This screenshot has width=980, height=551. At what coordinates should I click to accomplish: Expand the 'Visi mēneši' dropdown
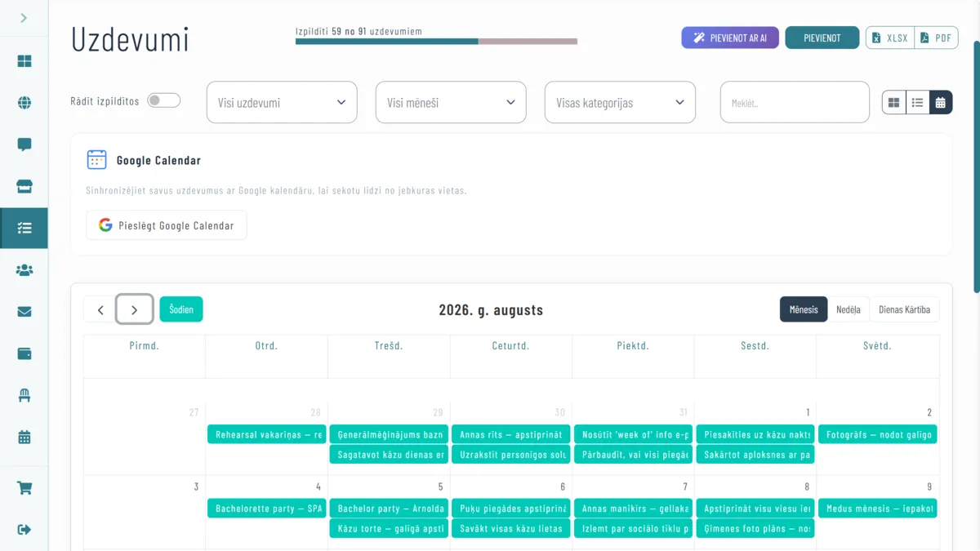pos(451,102)
